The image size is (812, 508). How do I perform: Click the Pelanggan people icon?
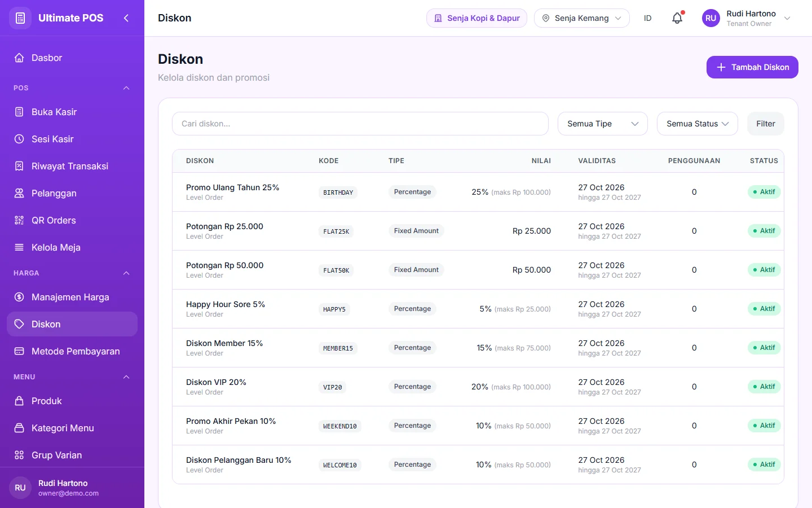click(19, 193)
